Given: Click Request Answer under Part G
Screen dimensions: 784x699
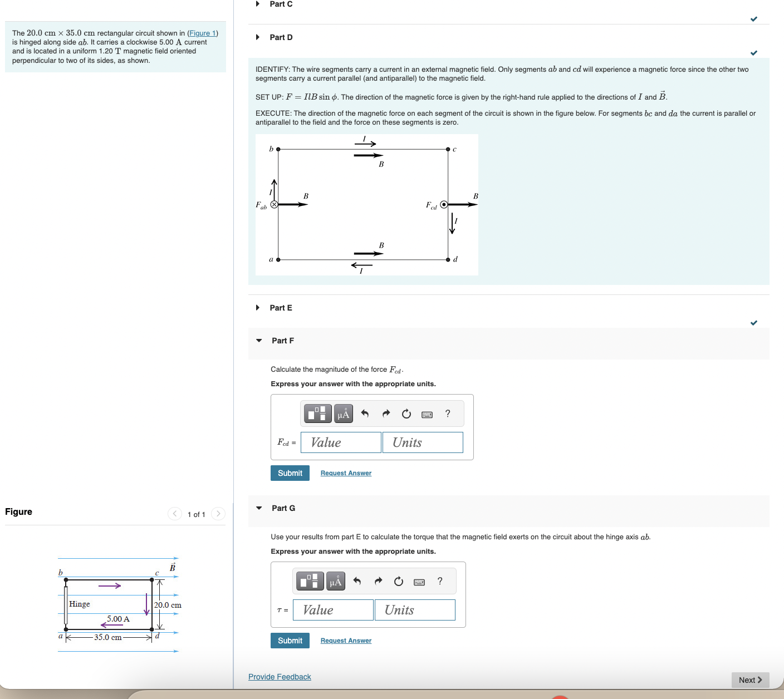Looking at the screenshot, I should 345,640.
